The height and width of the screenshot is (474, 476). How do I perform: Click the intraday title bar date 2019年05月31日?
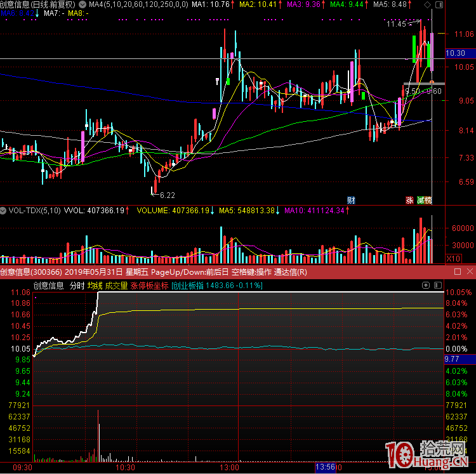pos(93,272)
